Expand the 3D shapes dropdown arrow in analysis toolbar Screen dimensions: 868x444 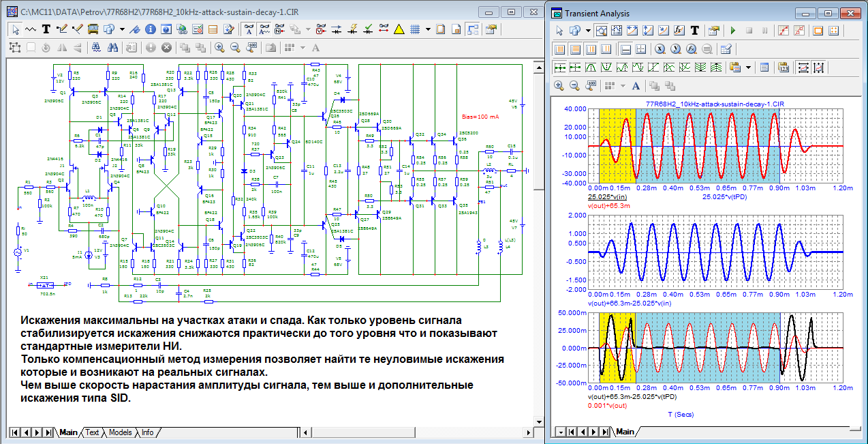pos(587,31)
